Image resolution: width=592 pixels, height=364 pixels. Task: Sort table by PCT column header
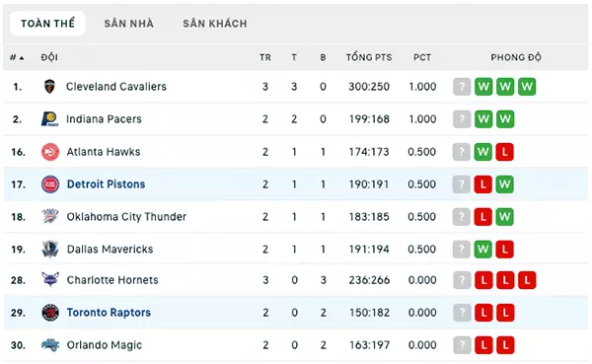[x=422, y=57]
